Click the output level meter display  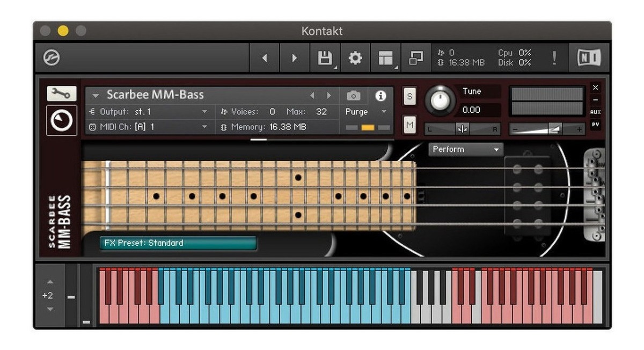[x=546, y=101]
